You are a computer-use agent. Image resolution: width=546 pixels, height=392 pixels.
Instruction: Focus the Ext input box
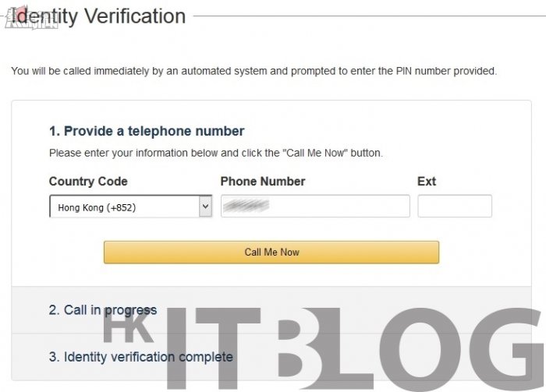[x=455, y=206]
